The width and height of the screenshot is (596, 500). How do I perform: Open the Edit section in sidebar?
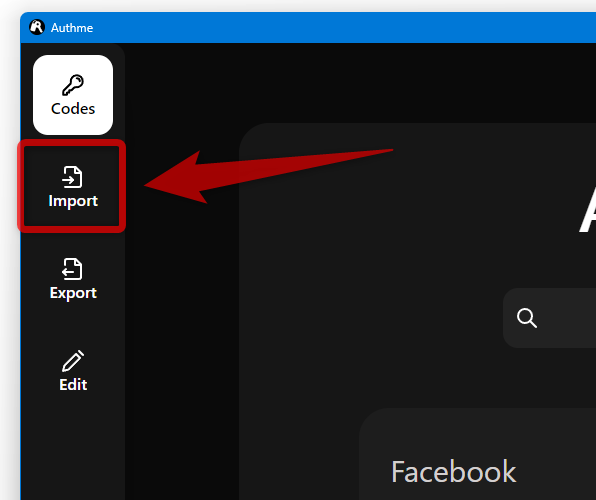[x=73, y=371]
